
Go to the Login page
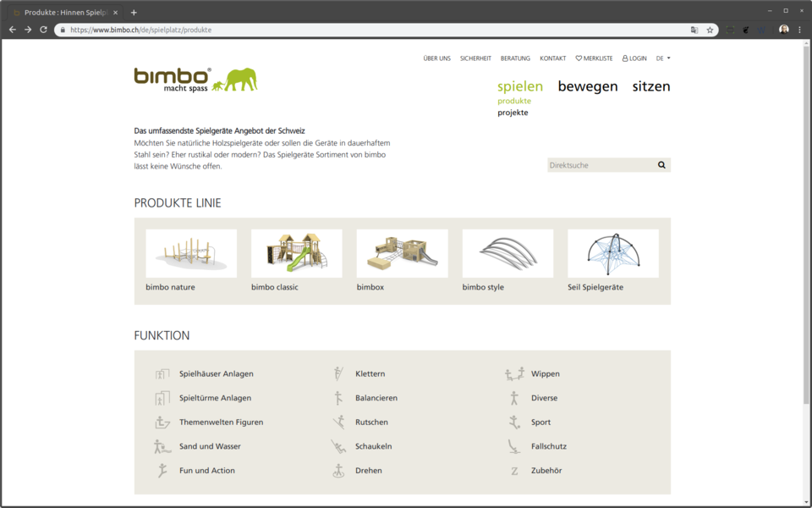tap(634, 58)
